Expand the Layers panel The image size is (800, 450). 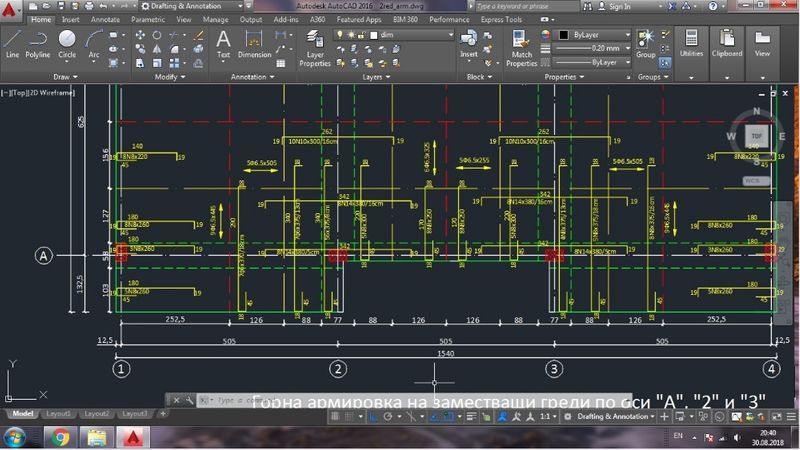tap(376, 77)
